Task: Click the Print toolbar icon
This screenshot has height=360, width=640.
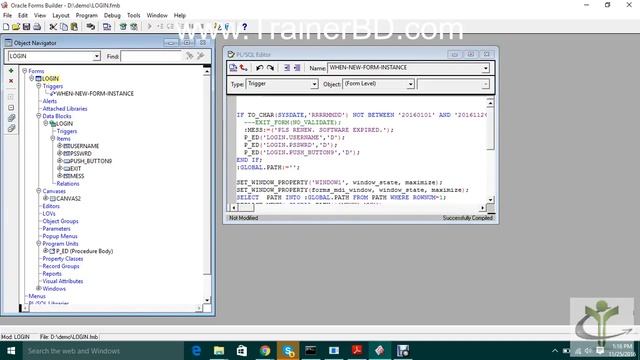Action: click(x=37, y=27)
